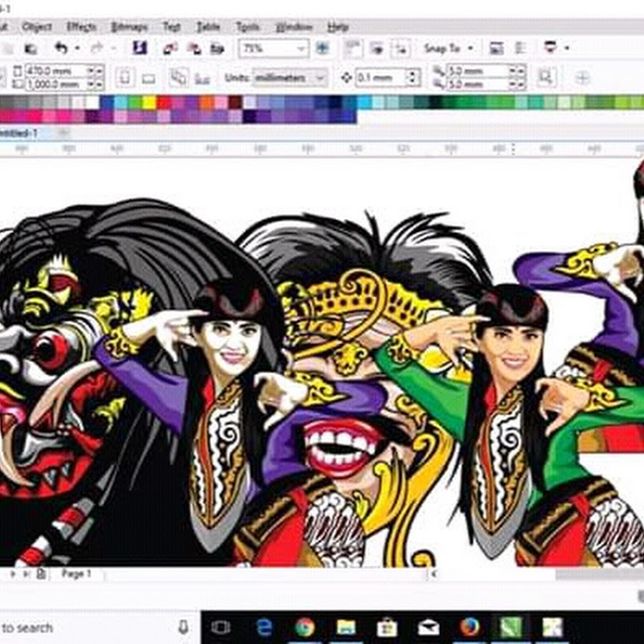This screenshot has height=644, width=644.
Task: Open the Bitmaps menu
Action: click(129, 26)
